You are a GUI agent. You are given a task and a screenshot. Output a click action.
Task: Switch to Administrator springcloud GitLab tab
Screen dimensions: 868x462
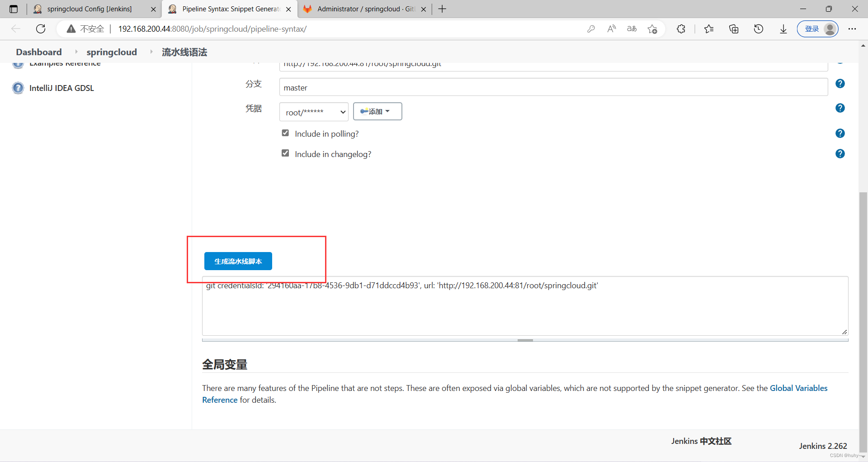coord(365,9)
